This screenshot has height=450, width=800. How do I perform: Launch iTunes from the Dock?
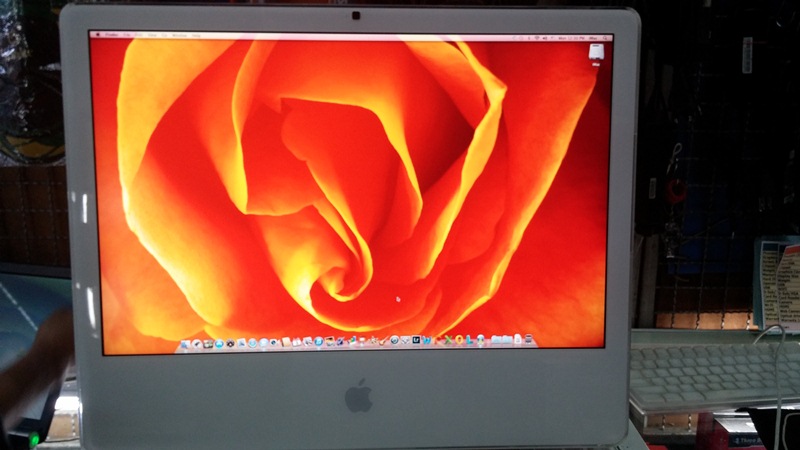[319, 341]
